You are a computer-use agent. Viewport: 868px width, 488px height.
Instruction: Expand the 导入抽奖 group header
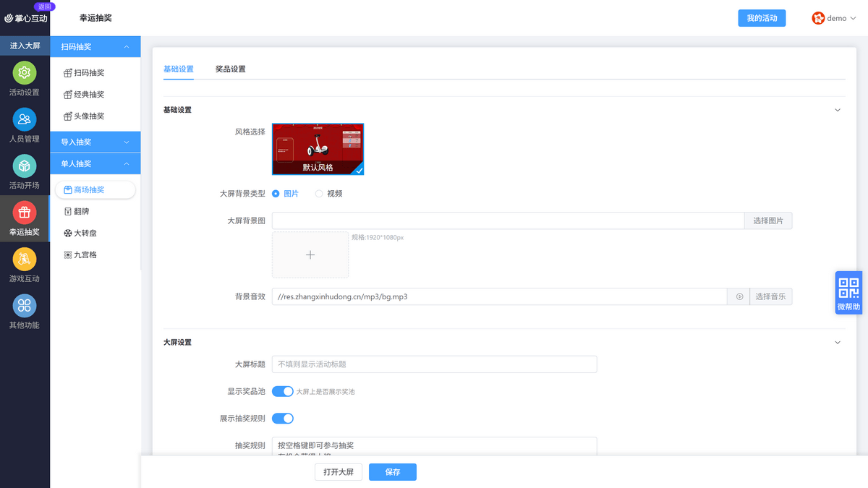[95, 142]
